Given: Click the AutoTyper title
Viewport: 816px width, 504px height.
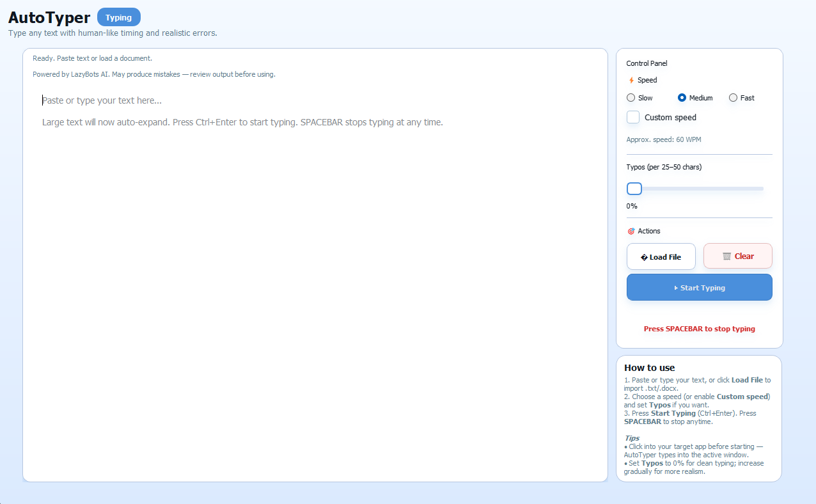Looking at the screenshot, I should pyautogui.click(x=49, y=17).
